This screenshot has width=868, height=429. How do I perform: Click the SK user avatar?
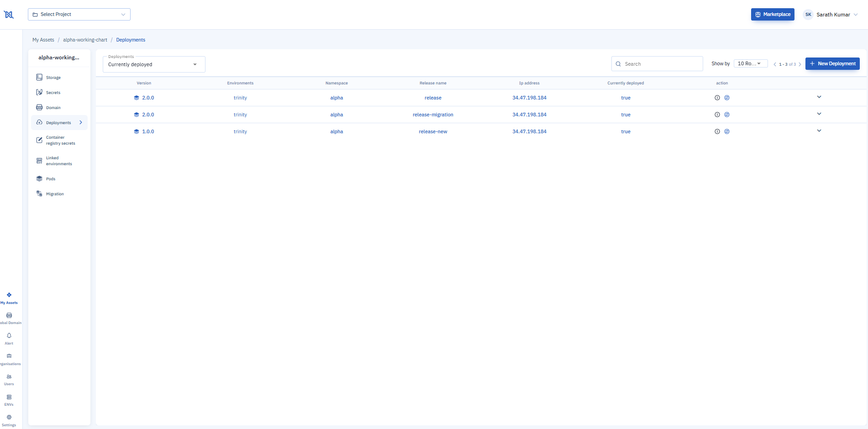808,15
